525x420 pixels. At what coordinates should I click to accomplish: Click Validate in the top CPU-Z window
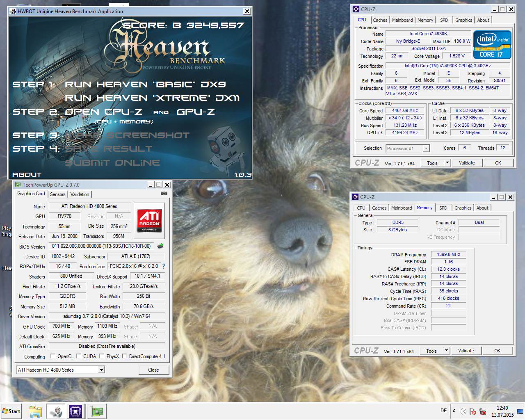(467, 163)
